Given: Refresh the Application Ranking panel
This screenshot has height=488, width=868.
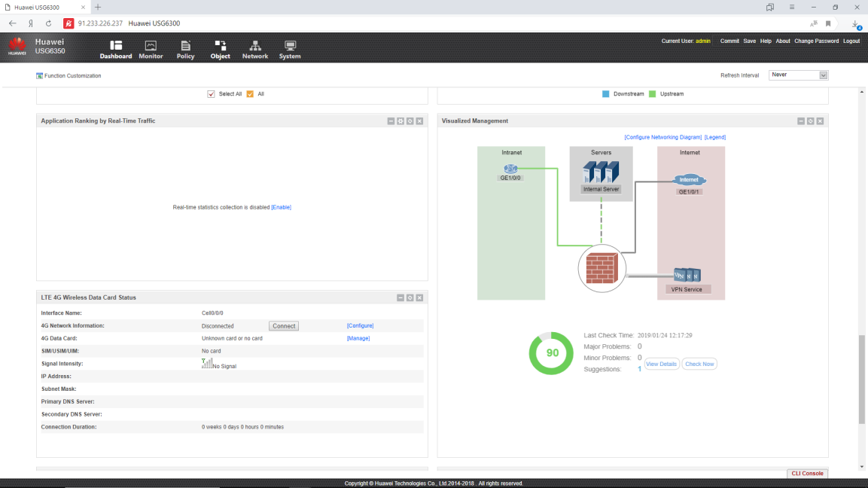Looking at the screenshot, I should click(x=410, y=120).
